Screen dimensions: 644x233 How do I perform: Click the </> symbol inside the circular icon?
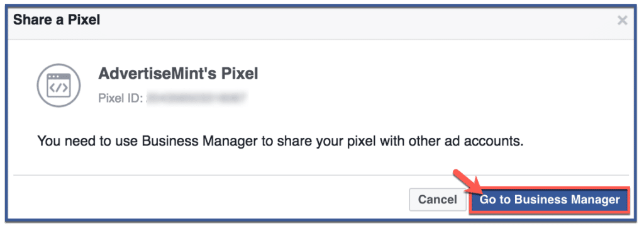(58, 88)
